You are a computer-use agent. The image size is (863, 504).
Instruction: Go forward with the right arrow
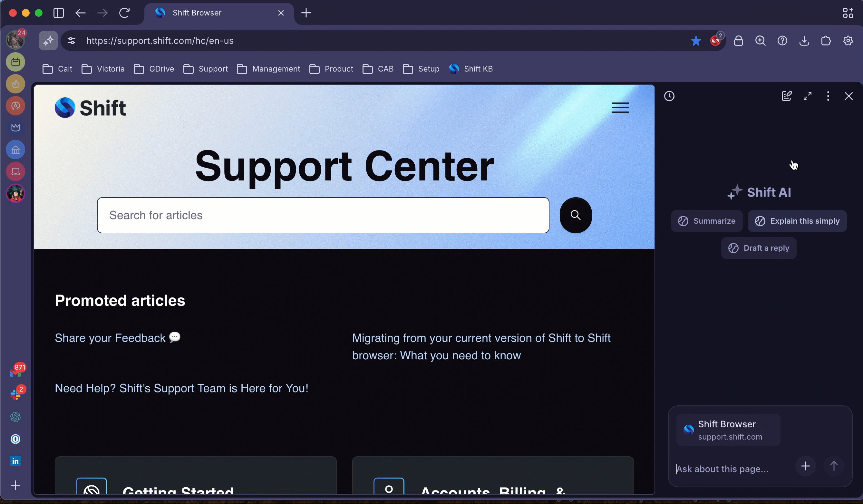click(x=102, y=13)
